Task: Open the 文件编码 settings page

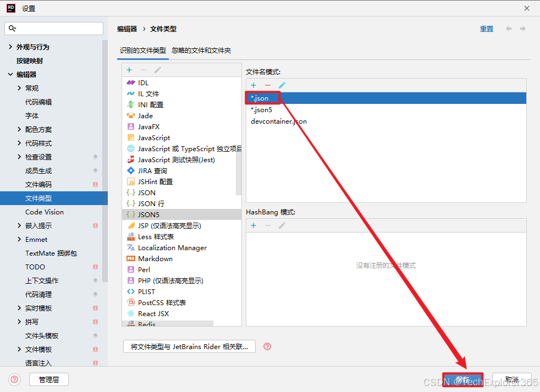Action: [38, 185]
